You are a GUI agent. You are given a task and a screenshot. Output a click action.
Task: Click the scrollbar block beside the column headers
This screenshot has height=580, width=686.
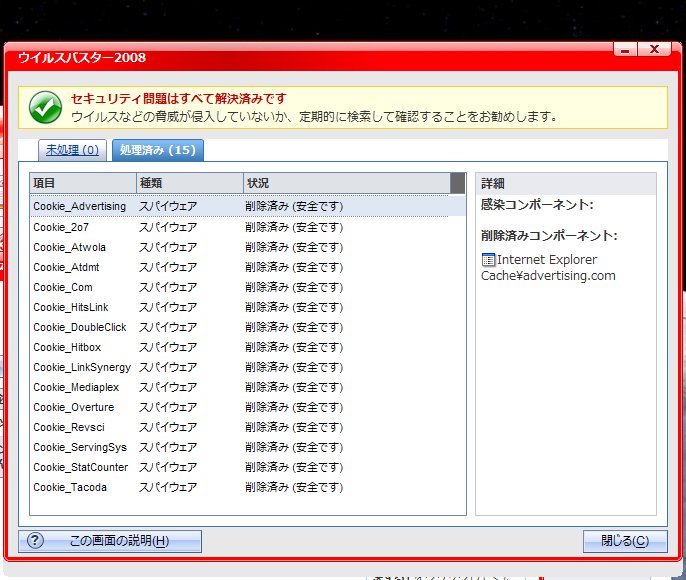click(x=458, y=183)
